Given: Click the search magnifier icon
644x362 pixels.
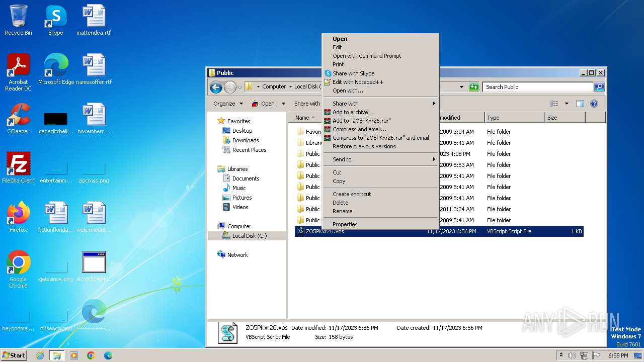Looking at the screenshot, I should [x=599, y=87].
